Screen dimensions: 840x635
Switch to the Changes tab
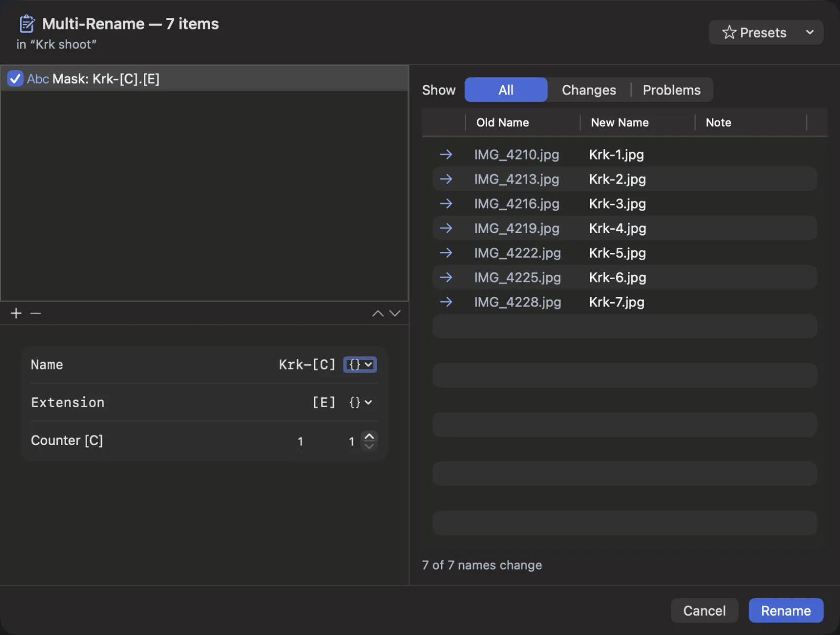589,90
